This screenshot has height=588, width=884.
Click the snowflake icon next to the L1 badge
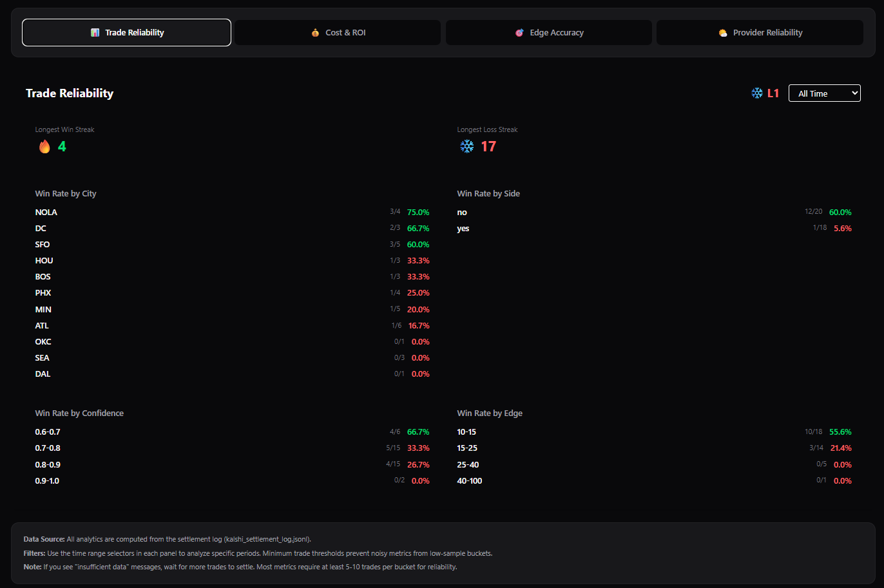click(757, 93)
